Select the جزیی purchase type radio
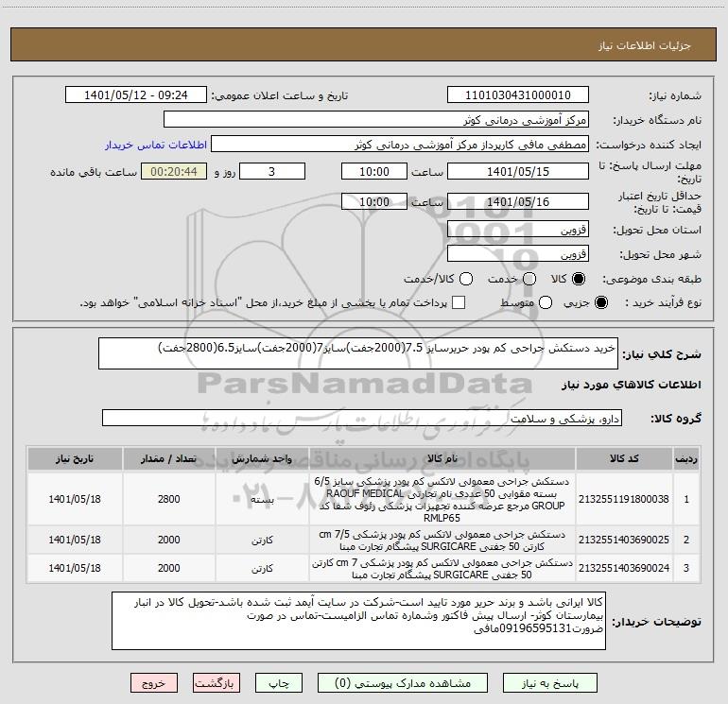728x704 pixels. [600, 302]
